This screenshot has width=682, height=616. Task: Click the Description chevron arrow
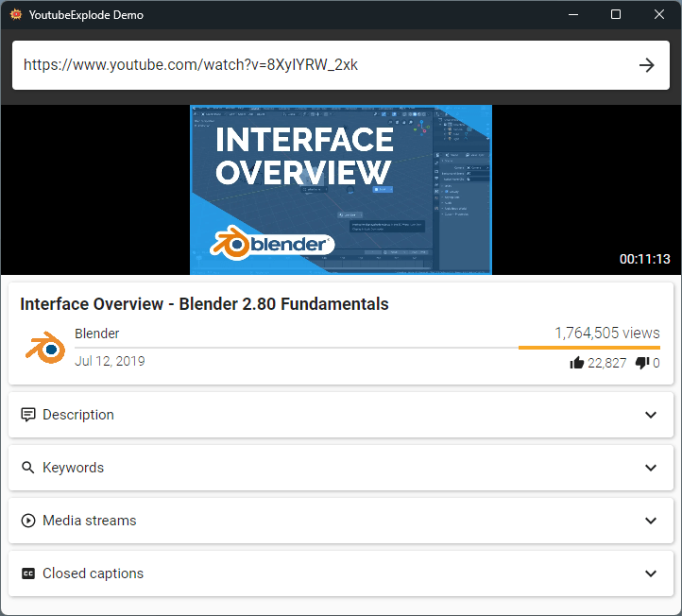click(650, 415)
